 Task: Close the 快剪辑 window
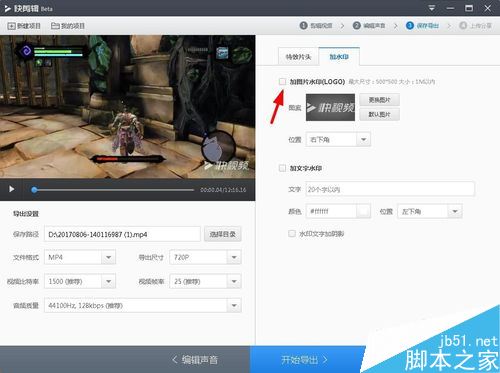click(x=487, y=8)
